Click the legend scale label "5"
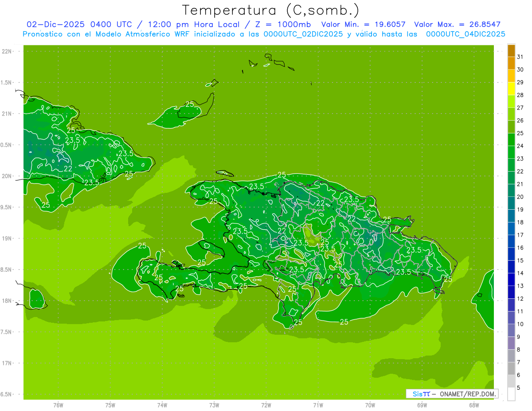This screenshot has height=411, width=532. (x=519, y=388)
